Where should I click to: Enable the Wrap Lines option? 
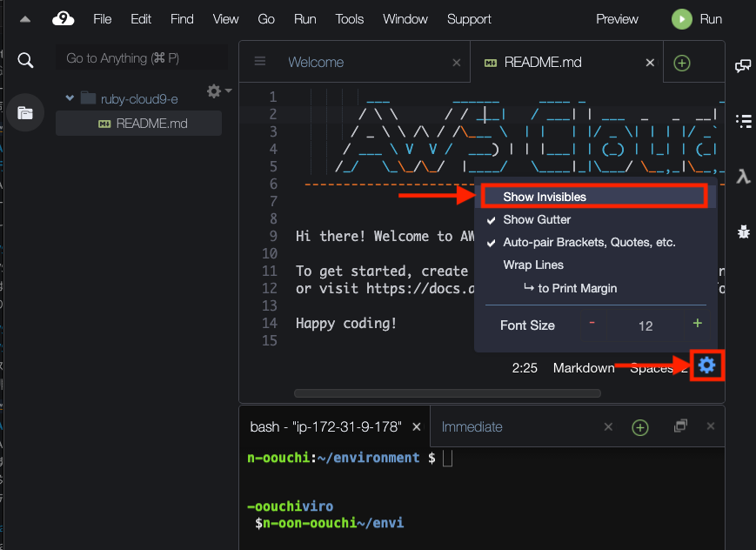(x=595, y=265)
